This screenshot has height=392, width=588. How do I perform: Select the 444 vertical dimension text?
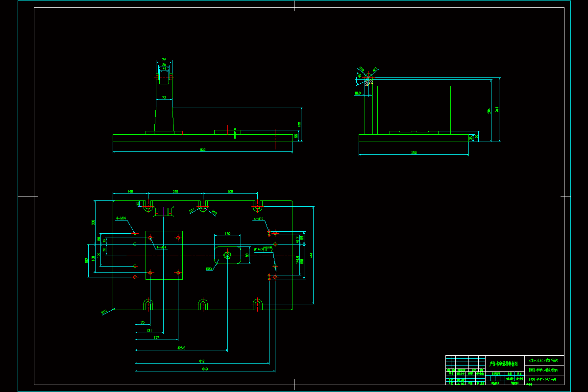tap(311, 255)
